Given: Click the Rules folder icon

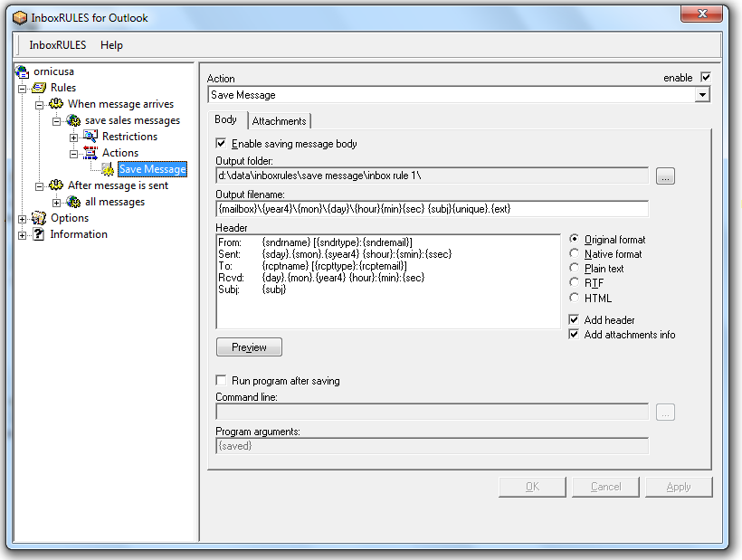Looking at the screenshot, I should click(39, 88).
